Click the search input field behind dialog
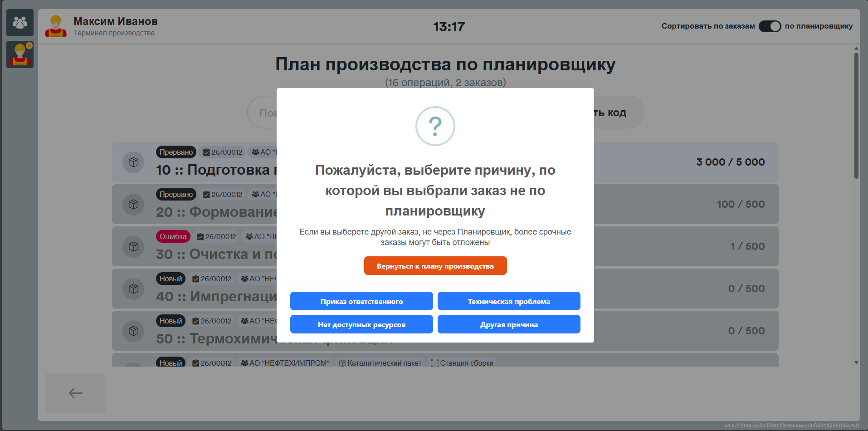 coord(263,112)
